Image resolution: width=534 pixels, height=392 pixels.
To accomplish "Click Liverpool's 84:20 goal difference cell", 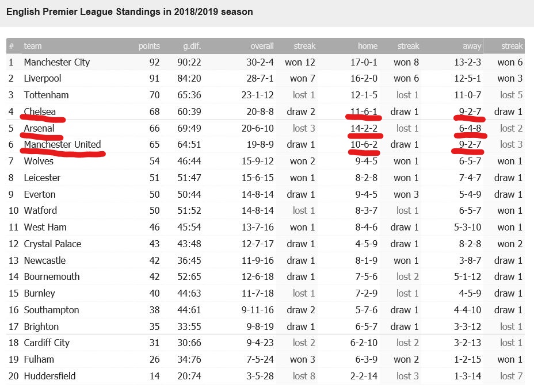I will coord(188,78).
